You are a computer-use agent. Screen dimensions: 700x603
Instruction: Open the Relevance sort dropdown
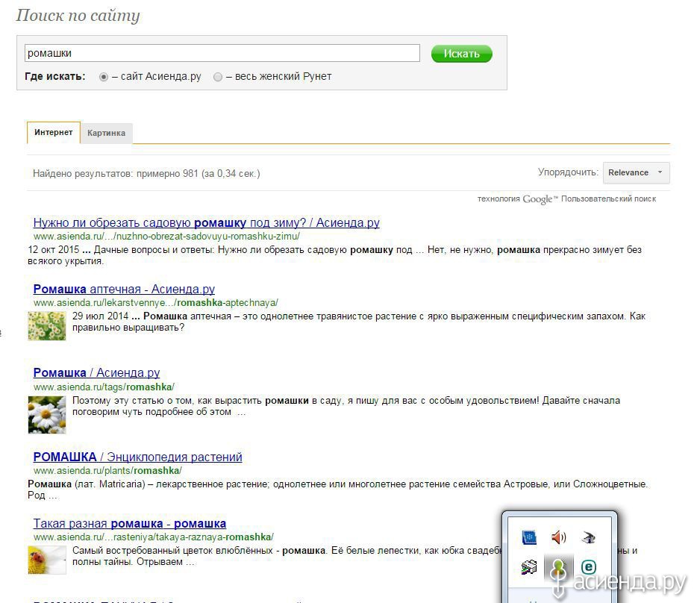click(x=636, y=172)
